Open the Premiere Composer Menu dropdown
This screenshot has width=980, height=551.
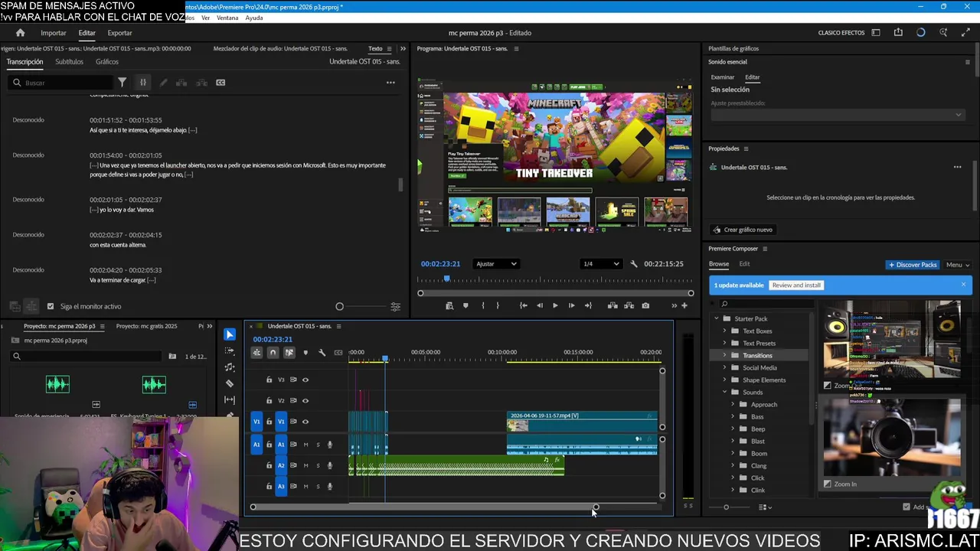957,265
